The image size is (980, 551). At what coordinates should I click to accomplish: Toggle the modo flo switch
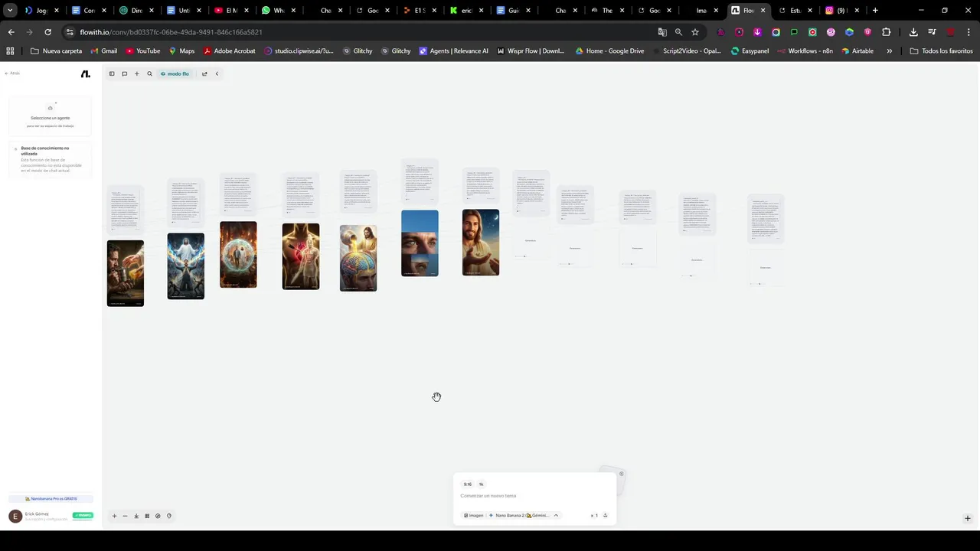pyautogui.click(x=175, y=73)
